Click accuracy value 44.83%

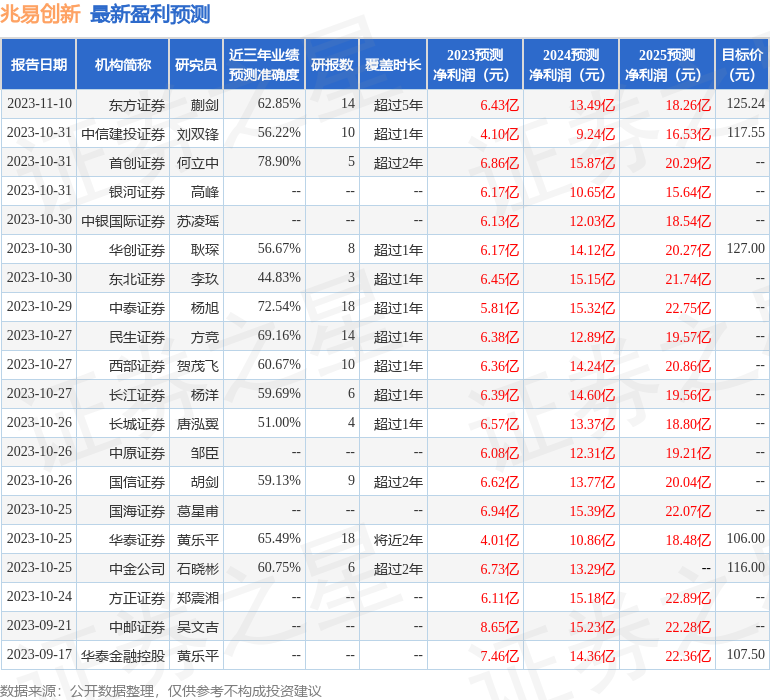pos(279,277)
